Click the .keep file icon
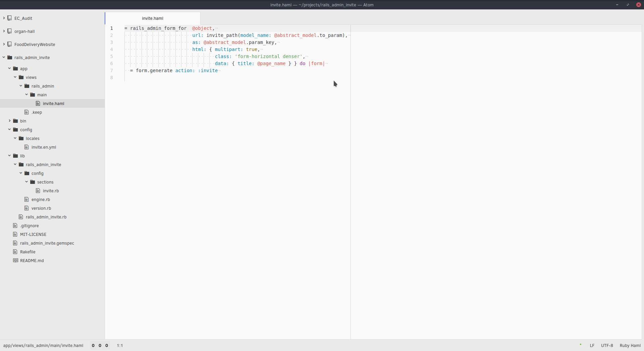Viewport: 644px width, 351px height. click(x=26, y=112)
